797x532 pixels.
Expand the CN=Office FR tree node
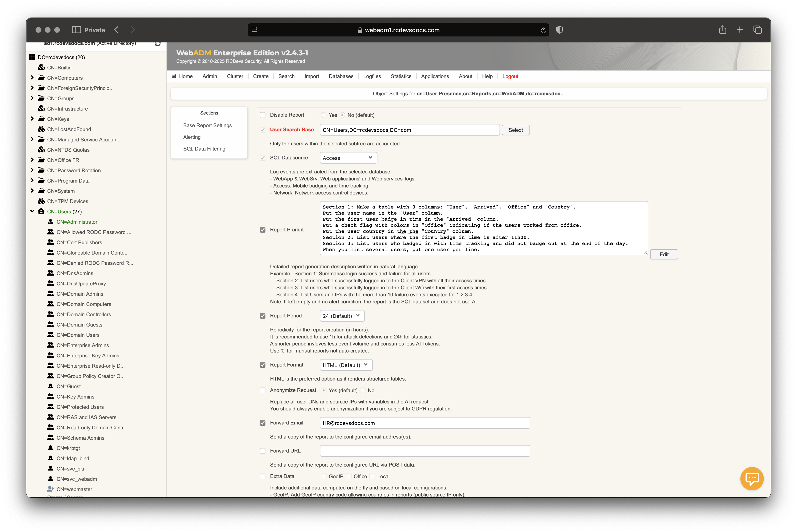pos(32,159)
